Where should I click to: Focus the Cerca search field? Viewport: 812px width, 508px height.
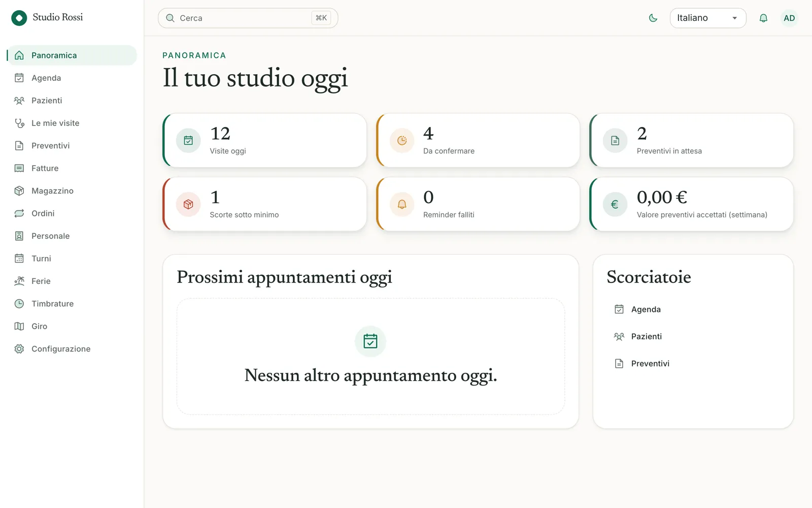tap(248, 18)
